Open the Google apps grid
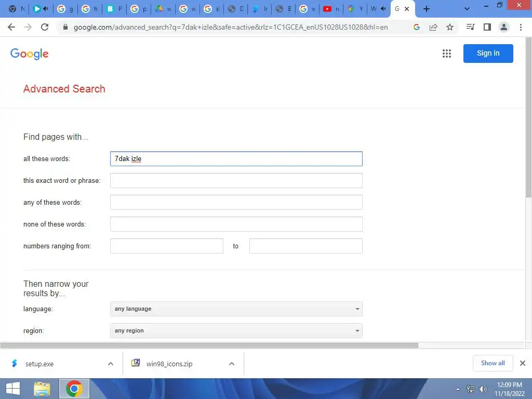The image size is (532, 399). coord(447,54)
